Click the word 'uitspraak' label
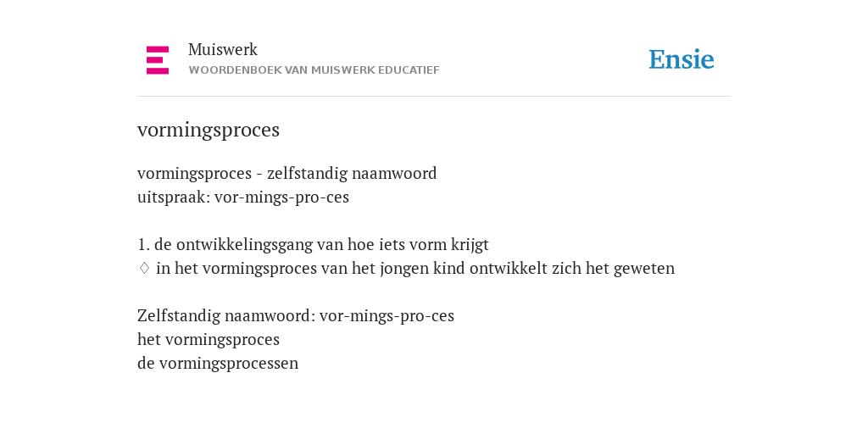 click(173, 198)
